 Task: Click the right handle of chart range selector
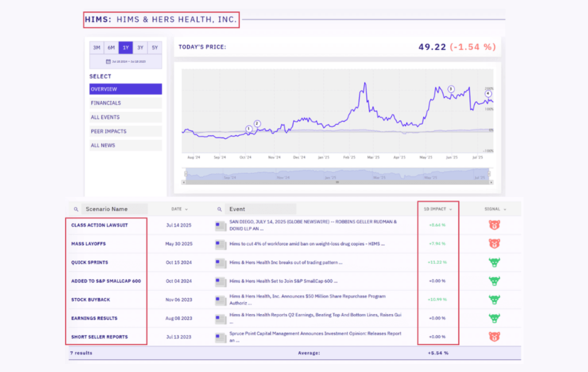click(489, 173)
